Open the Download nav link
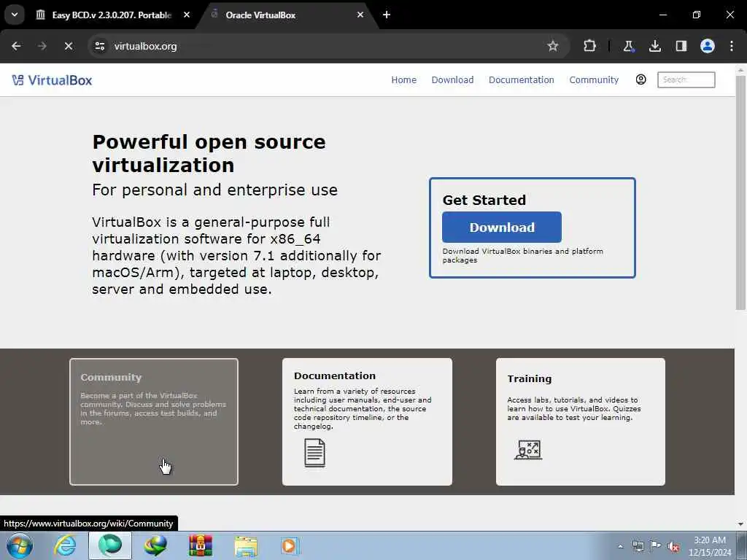The image size is (747, 560). pyautogui.click(x=452, y=80)
